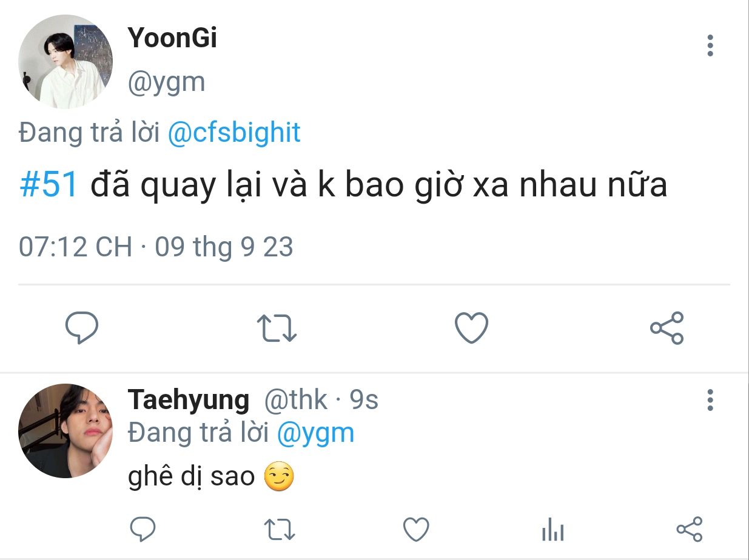
Task: Click the YoonGi display name
Action: coord(172,39)
